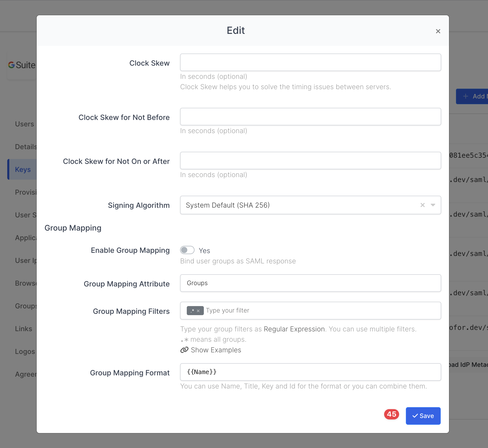
Task: Toggle Enable Group Mapping switch
Action: 187,250
